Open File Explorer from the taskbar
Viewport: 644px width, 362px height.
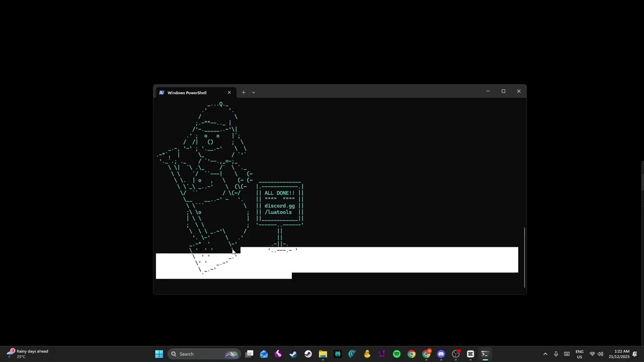click(323, 354)
